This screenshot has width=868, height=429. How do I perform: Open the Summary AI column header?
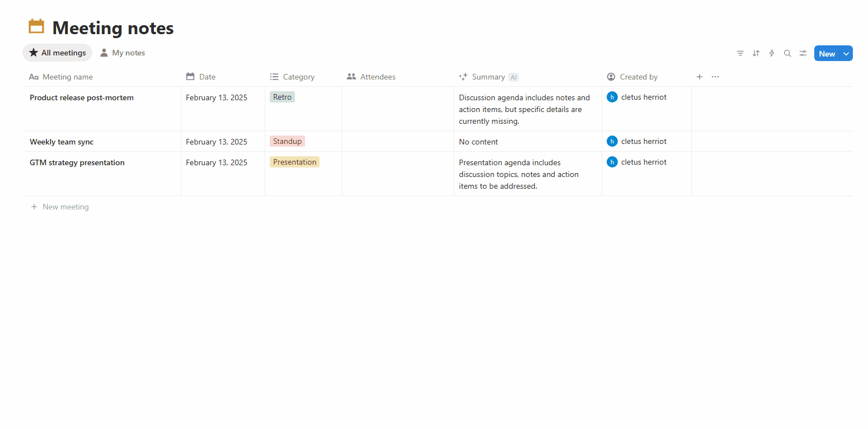click(488, 77)
